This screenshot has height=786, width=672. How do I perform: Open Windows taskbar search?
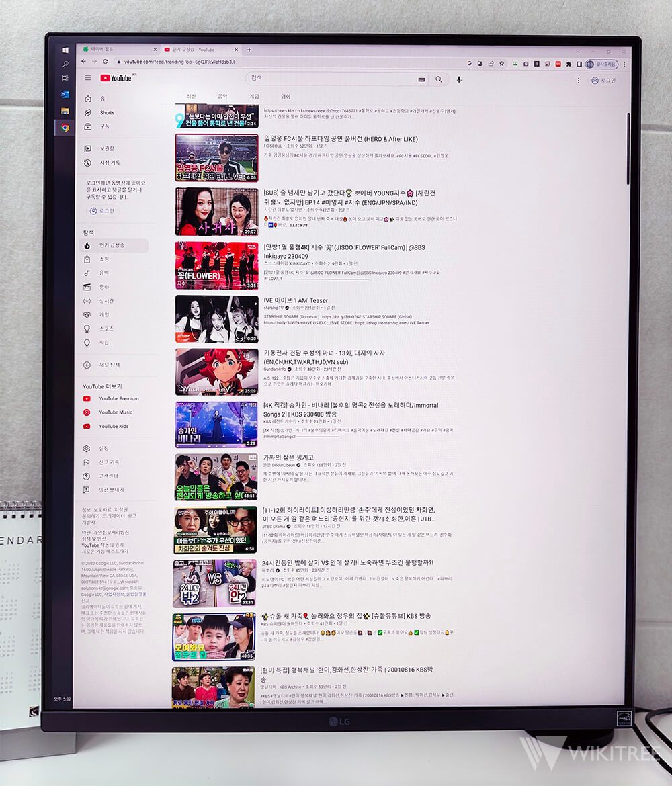coord(65,64)
